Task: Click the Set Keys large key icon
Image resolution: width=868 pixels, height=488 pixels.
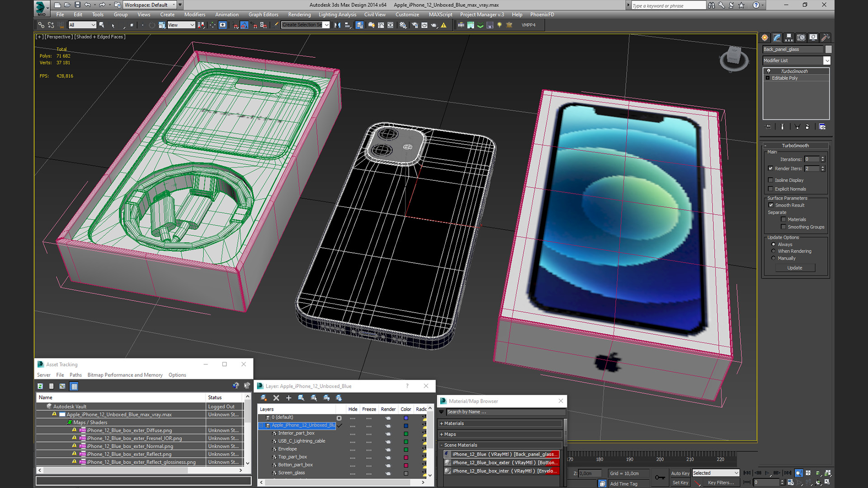Action: click(x=660, y=477)
